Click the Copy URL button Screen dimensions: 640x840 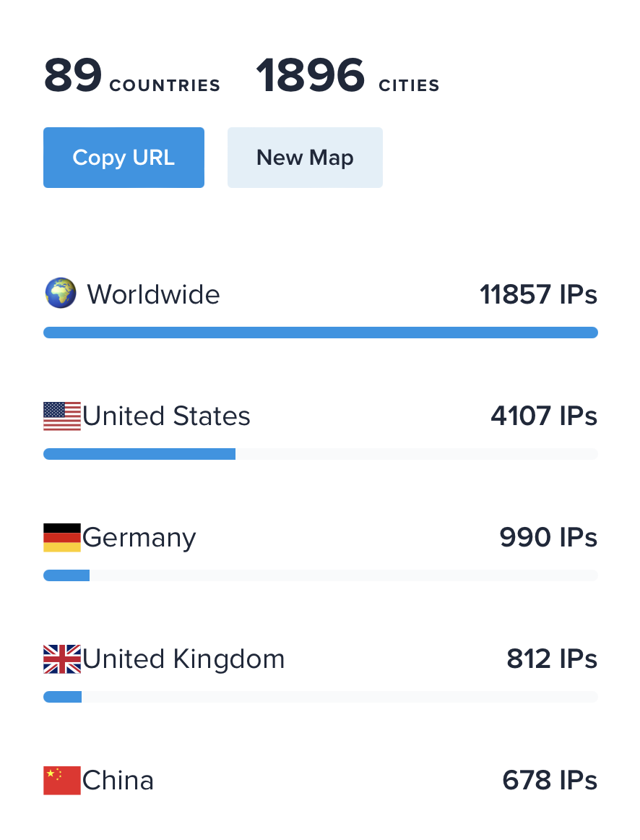(124, 158)
